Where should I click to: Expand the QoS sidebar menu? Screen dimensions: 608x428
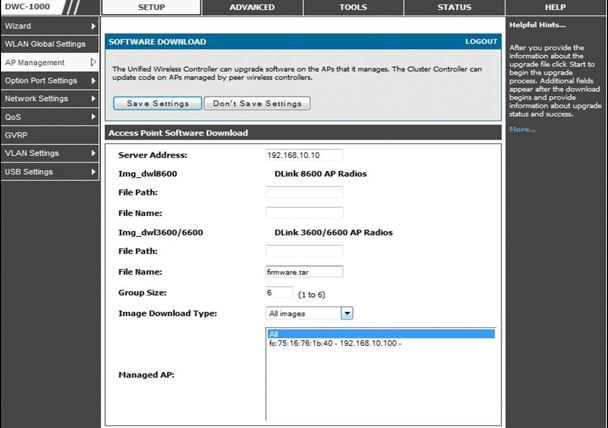click(x=93, y=117)
